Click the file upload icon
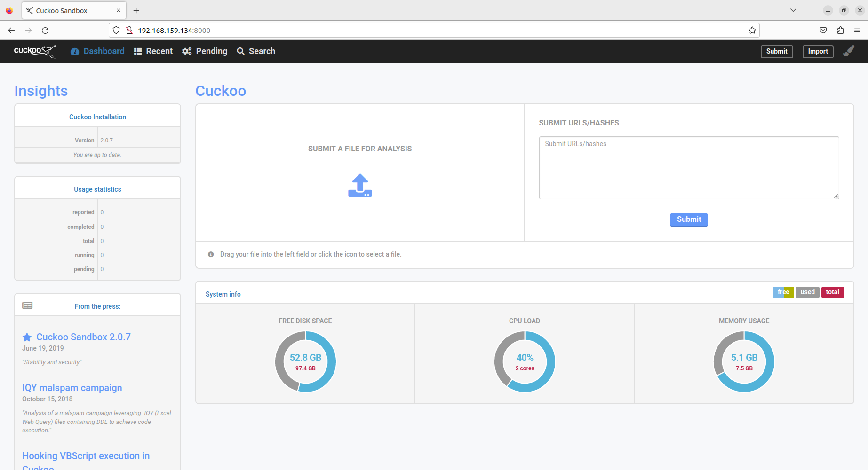 (360, 185)
